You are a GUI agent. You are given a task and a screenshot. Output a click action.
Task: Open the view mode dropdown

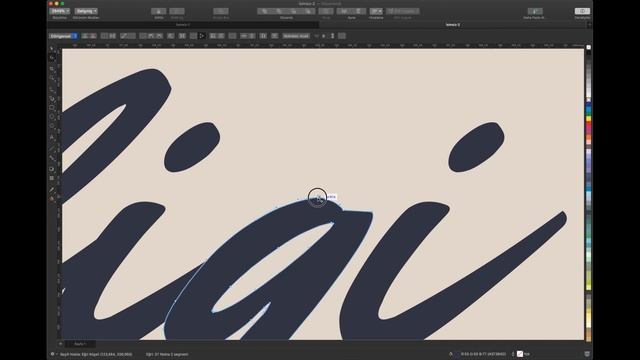point(86,11)
